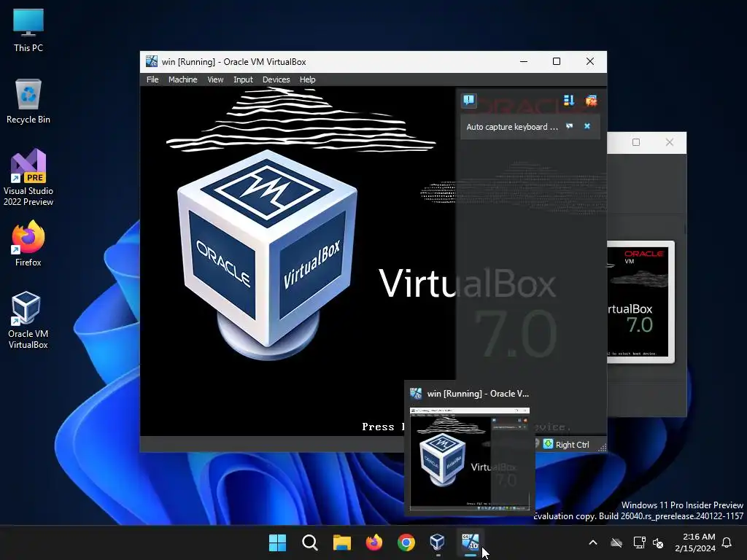Launch Firefox from the taskbar
Image resolution: width=747 pixels, height=560 pixels.
click(374, 542)
